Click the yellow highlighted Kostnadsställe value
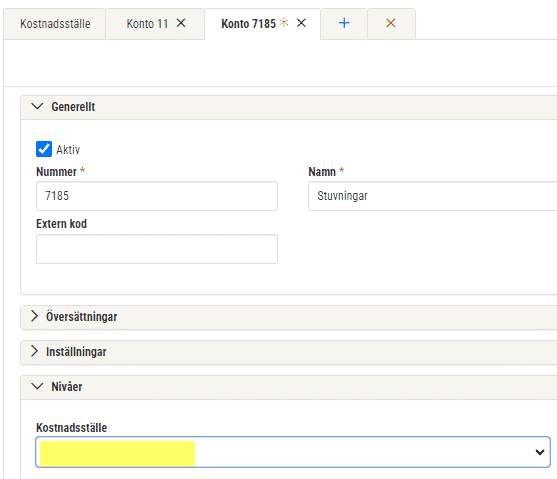This screenshot has width=557, height=479. point(117,454)
